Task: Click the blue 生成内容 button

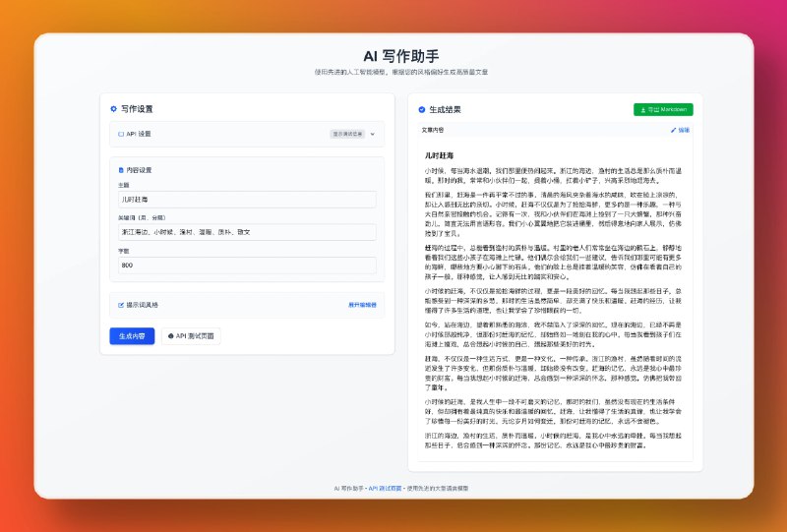Action: [x=132, y=336]
